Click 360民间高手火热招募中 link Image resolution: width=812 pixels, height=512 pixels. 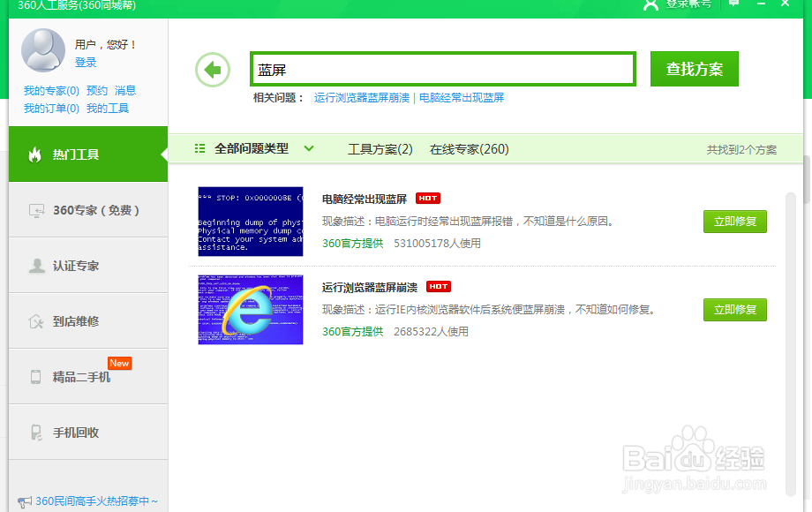tap(96, 501)
